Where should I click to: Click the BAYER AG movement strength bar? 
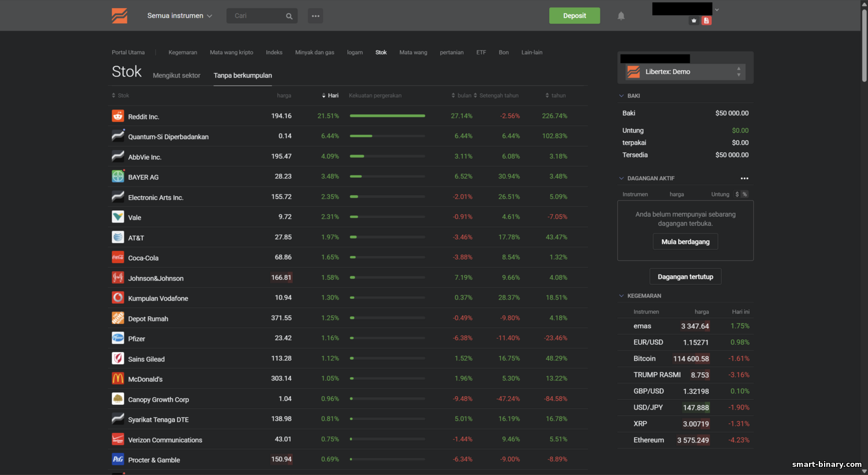pyautogui.click(x=388, y=176)
